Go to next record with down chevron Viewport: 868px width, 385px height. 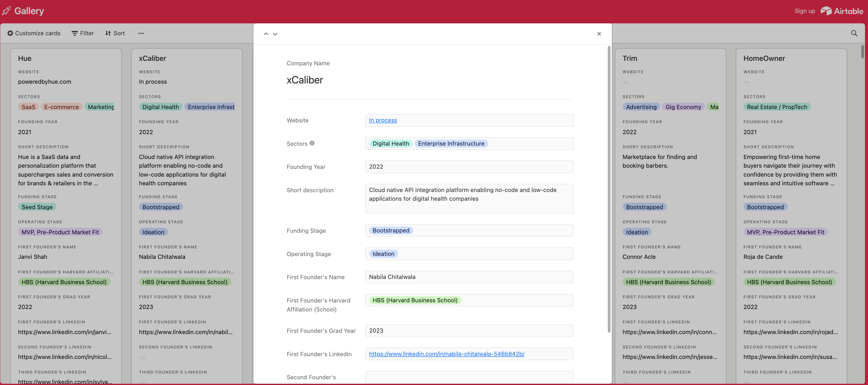275,34
